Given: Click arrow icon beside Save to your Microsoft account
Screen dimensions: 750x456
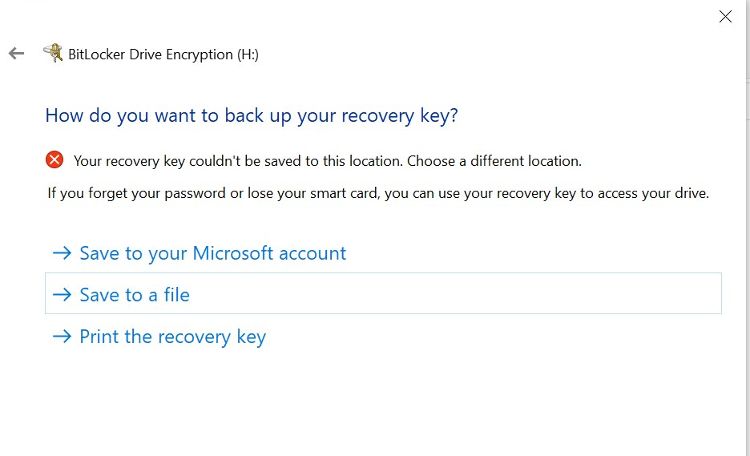Looking at the screenshot, I should coord(61,254).
